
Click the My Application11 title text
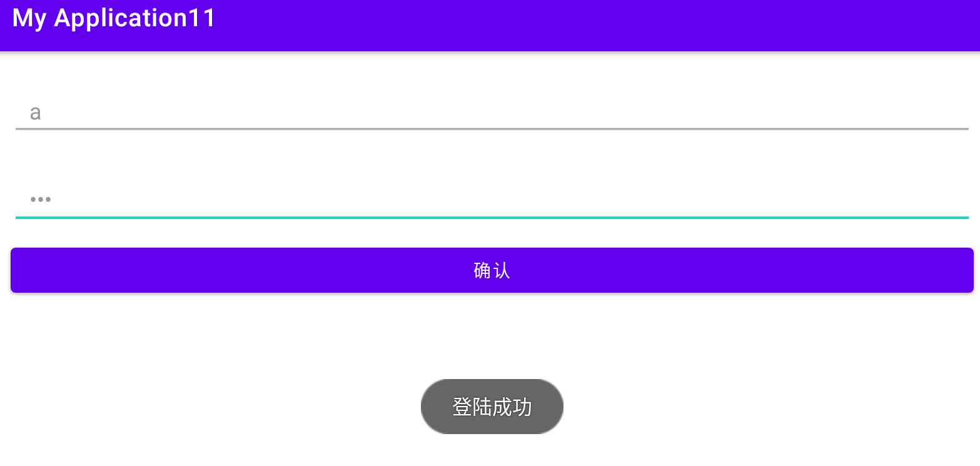point(114,18)
